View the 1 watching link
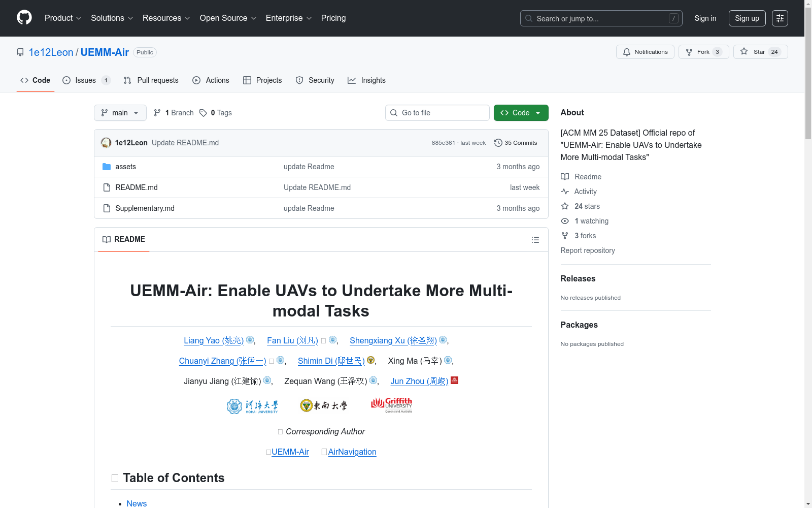 585,221
